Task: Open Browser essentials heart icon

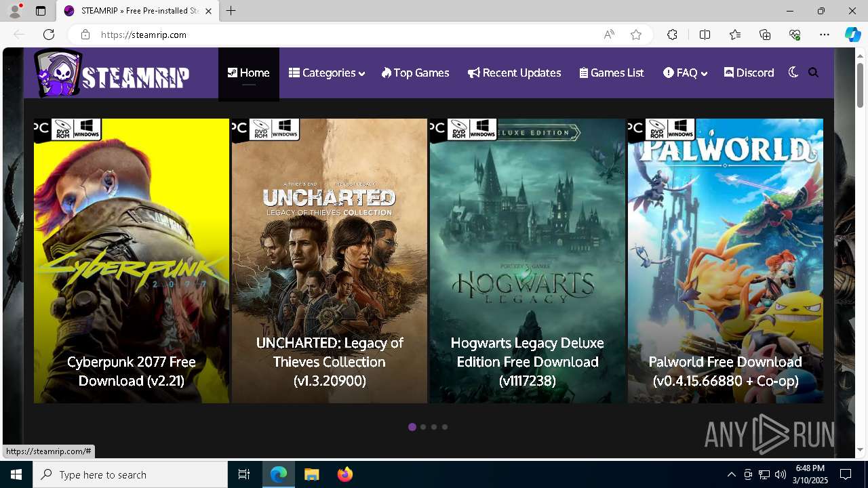Action: [795, 35]
